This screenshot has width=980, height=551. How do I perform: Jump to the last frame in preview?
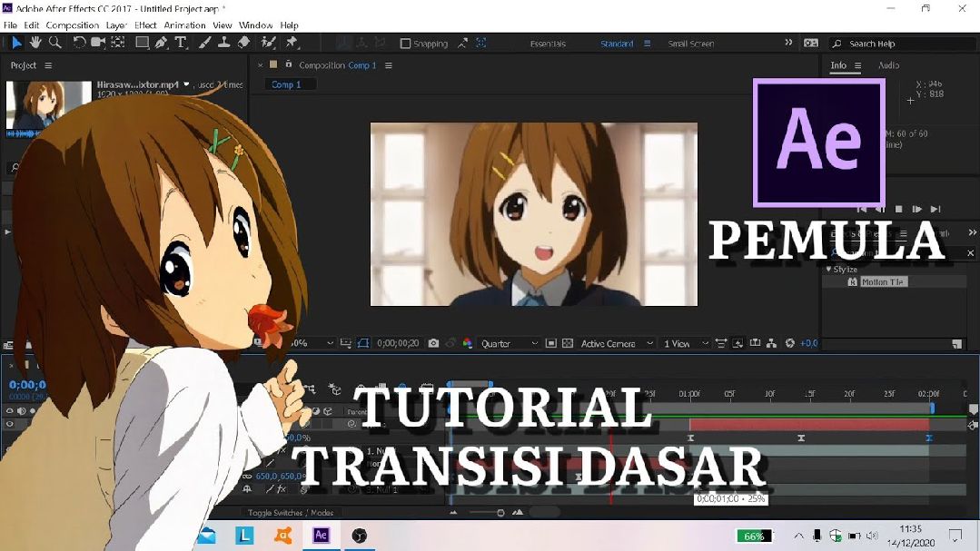click(935, 210)
